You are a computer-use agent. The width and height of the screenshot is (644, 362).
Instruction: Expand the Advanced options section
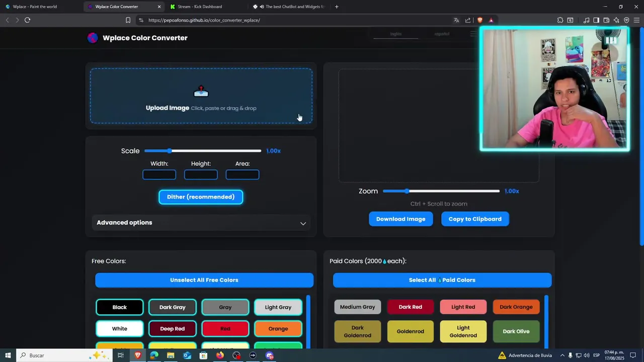click(201, 223)
